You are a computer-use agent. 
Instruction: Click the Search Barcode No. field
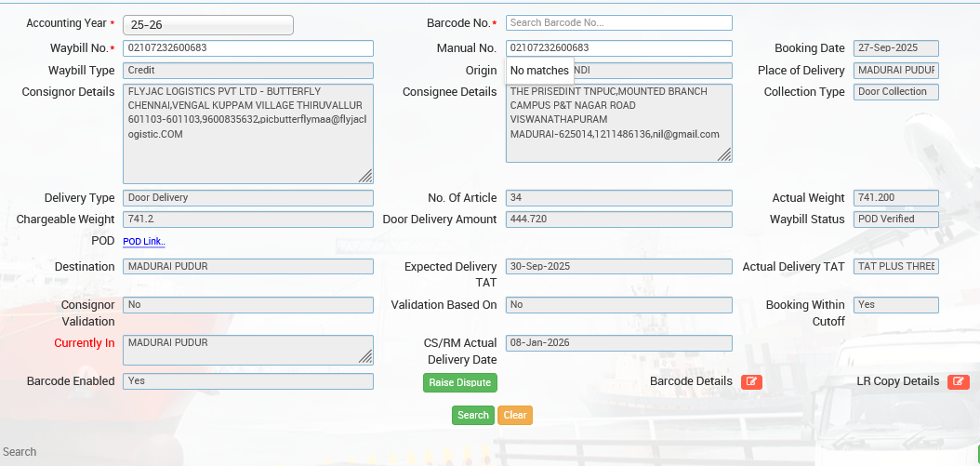coord(618,22)
